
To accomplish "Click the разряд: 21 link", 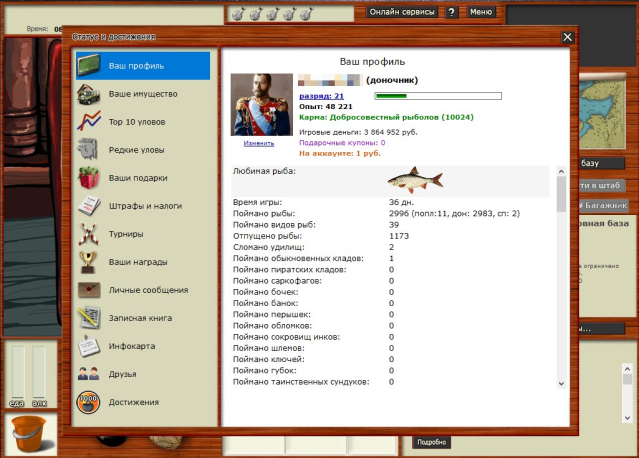I will (321, 95).
